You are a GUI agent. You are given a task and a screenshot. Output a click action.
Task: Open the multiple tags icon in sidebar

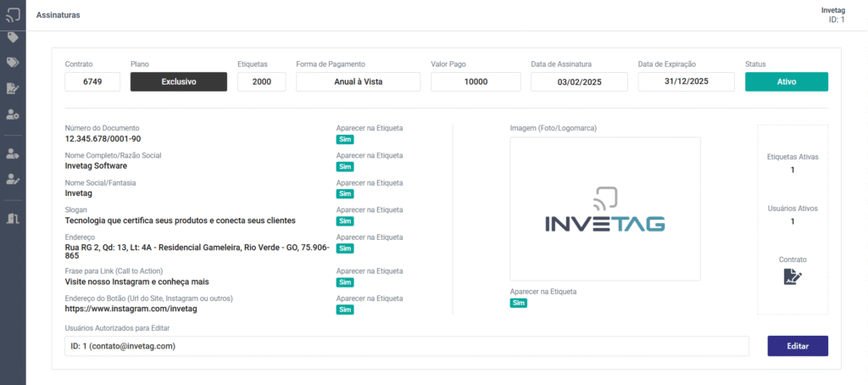coord(13,63)
